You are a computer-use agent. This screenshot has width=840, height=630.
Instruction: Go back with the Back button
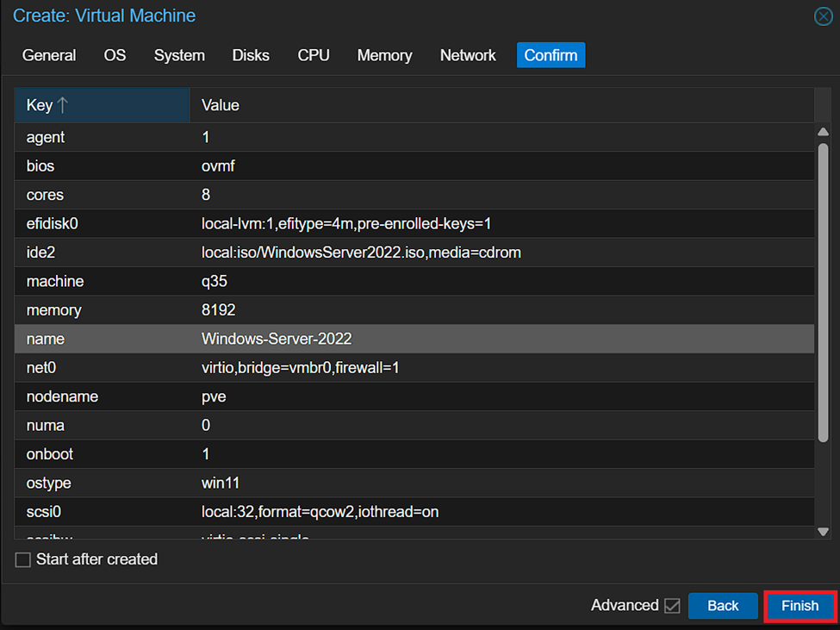tap(722, 606)
